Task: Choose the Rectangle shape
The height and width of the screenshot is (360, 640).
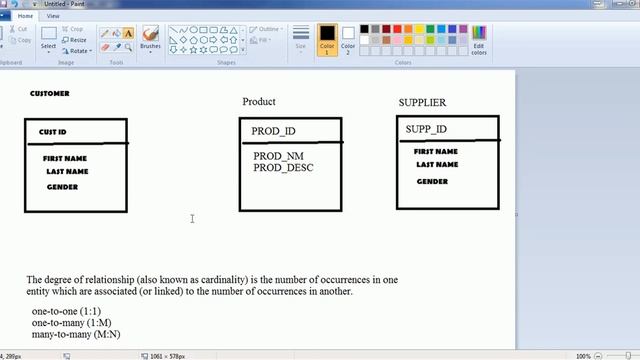Action: coord(203,30)
